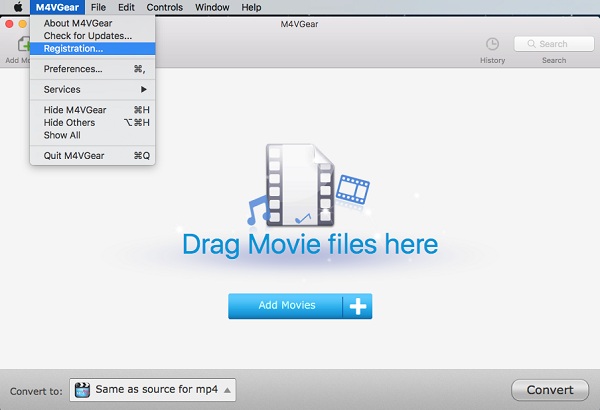This screenshot has height=410, width=600.
Task: Click the History clock icon
Action: [492, 44]
